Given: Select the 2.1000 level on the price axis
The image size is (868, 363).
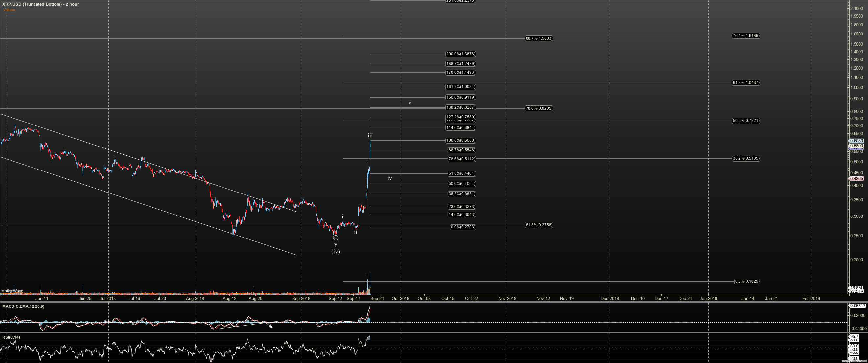Looking at the screenshot, I should (x=856, y=8).
